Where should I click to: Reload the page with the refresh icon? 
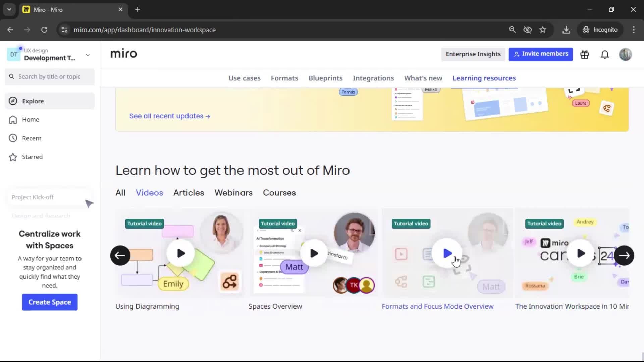pos(44,30)
